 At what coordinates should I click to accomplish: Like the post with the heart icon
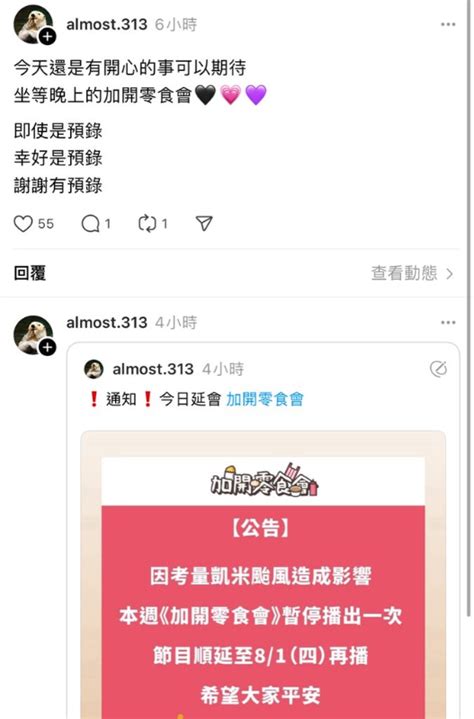(x=23, y=224)
